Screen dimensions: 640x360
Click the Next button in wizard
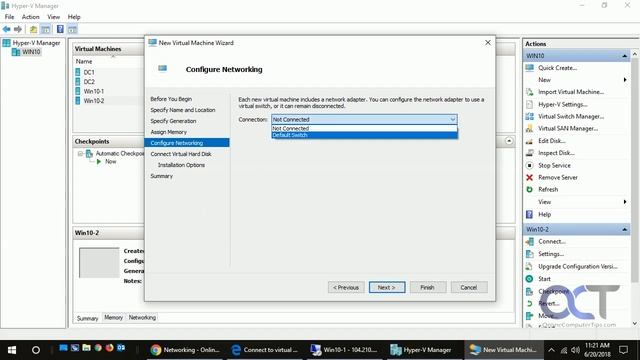[387, 287]
